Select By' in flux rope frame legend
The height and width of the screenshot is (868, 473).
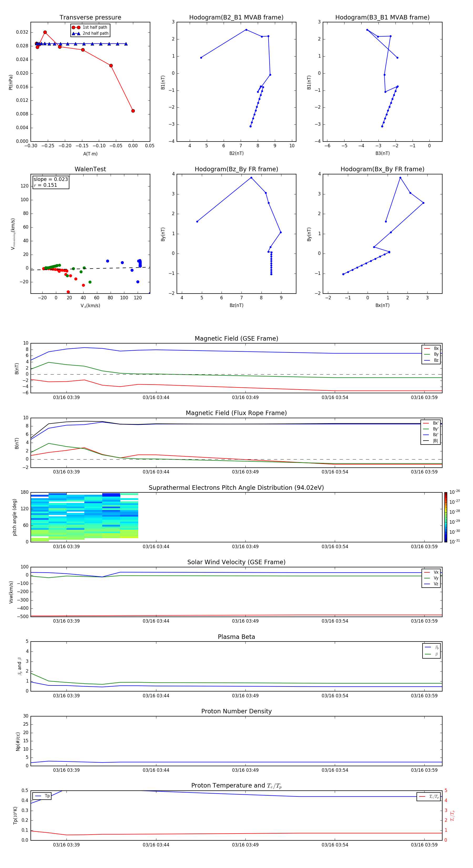(x=431, y=429)
